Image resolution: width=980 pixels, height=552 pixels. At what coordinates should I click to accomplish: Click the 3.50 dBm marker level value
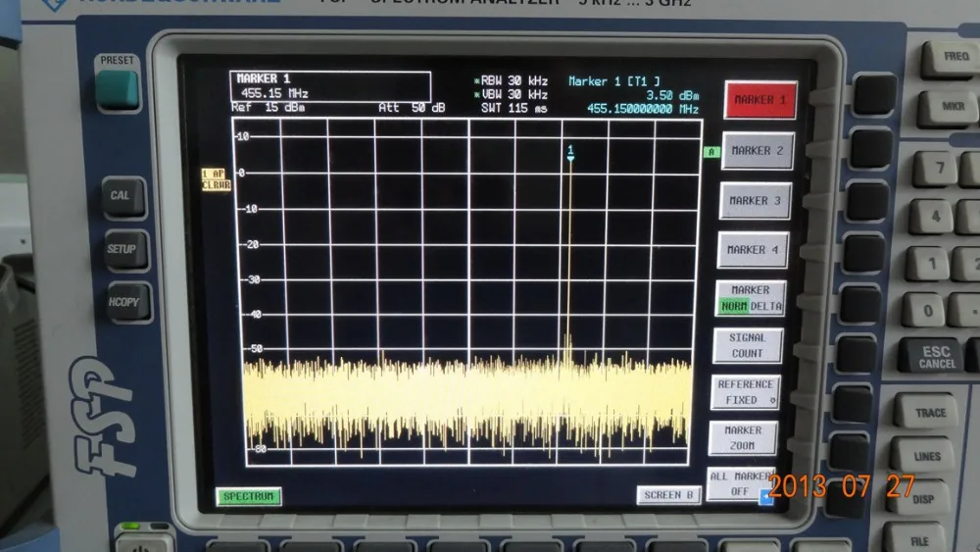(x=672, y=95)
